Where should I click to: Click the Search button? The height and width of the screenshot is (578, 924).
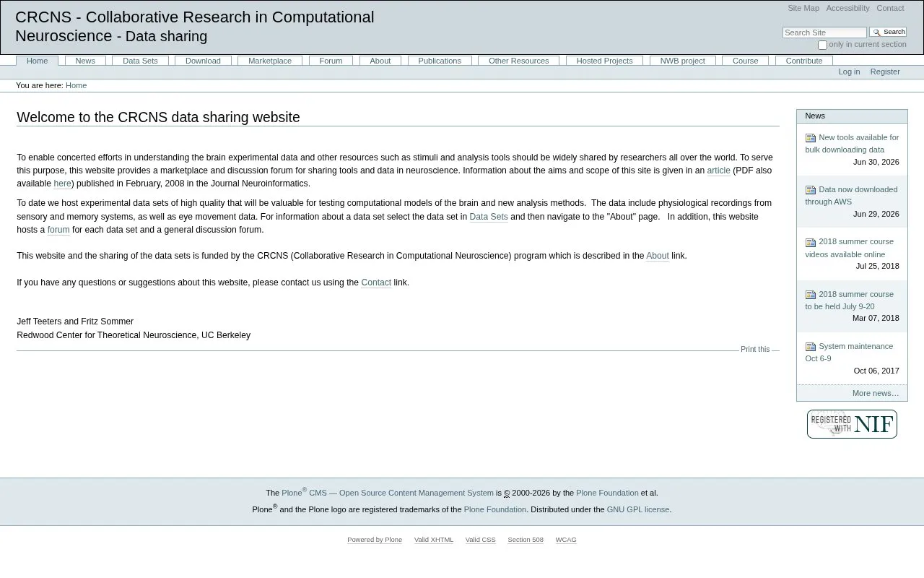[x=888, y=32]
